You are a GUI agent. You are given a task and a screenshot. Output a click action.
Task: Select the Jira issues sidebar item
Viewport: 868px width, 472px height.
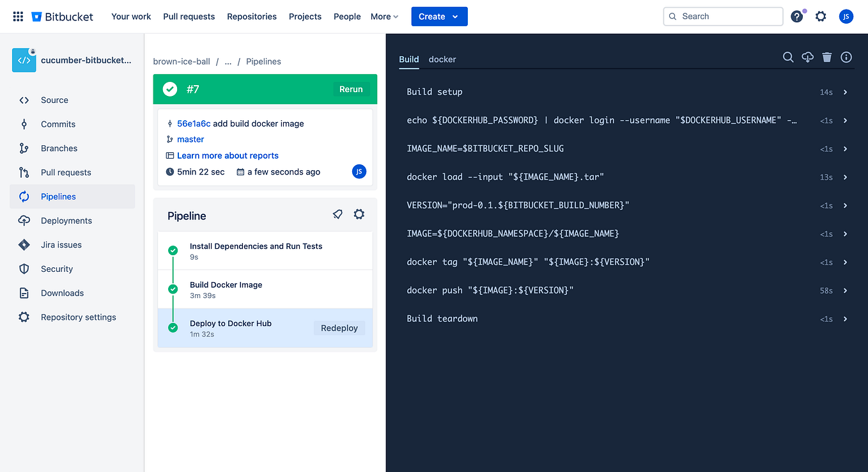pos(61,244)
